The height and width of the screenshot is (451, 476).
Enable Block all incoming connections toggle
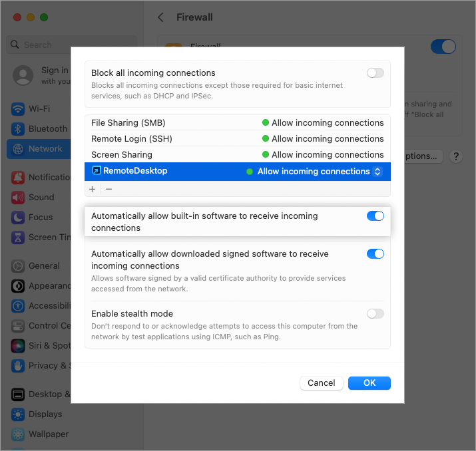[375, 73]
